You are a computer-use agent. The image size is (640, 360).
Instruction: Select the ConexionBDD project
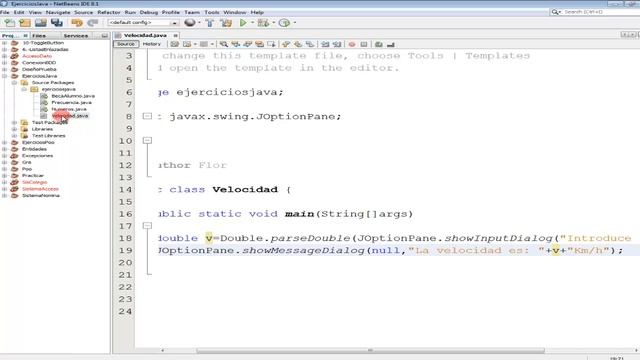click(39, 63)
